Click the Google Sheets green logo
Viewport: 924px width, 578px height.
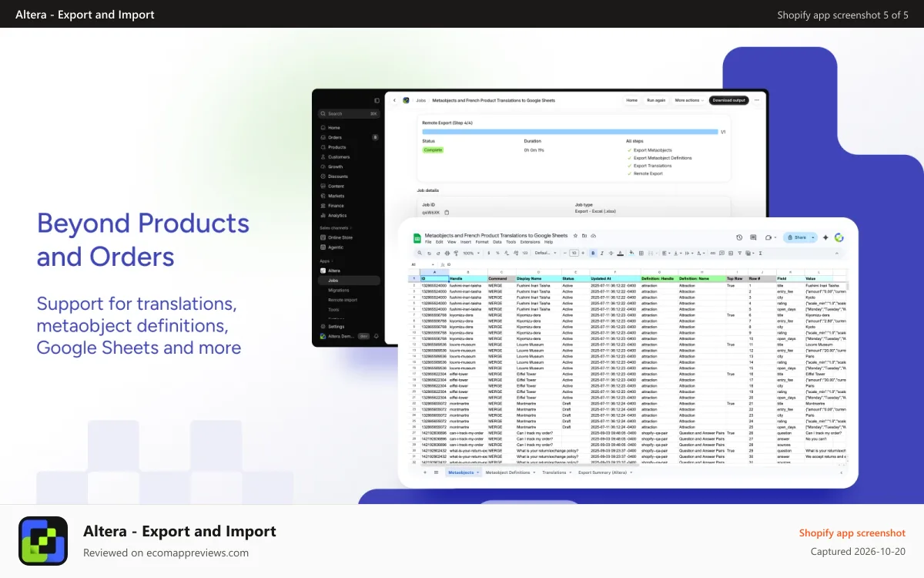coord(417,238)
